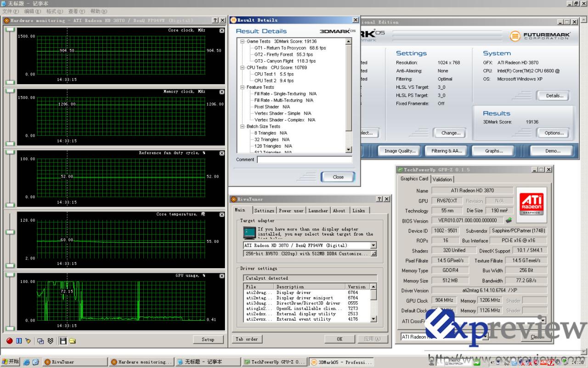Switch to Validation tab in GPU-Z
This screenshot has height=368, width=588.
tap(442, 179)
